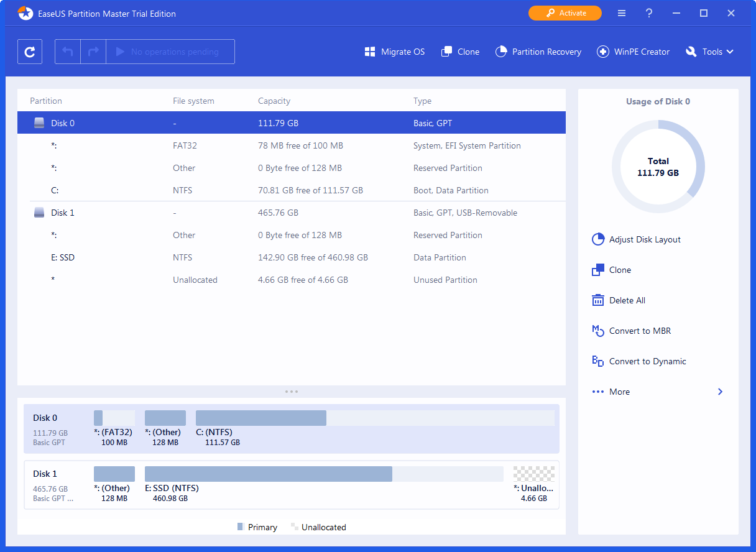Click the Convert to Dynamic icon
Screen dimensions: 756x552
pos(598,361)
